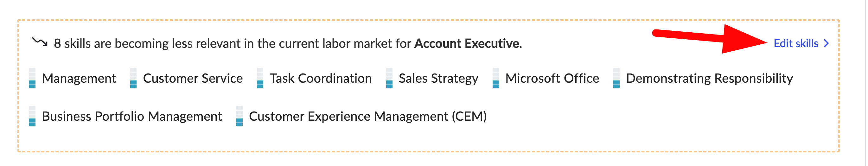Click the Task Coordination skill level icon
The height and width of the screenshot is (166, 868).
[260, 78]
